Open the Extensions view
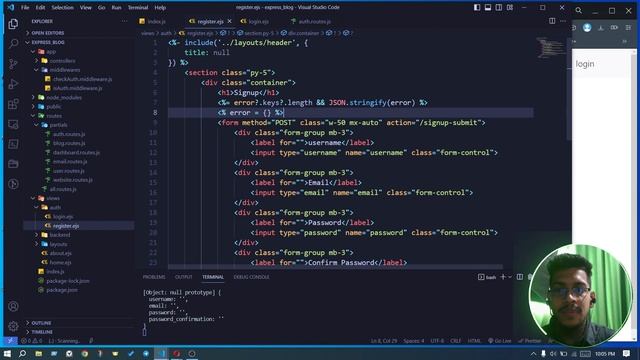 point(13,104)
